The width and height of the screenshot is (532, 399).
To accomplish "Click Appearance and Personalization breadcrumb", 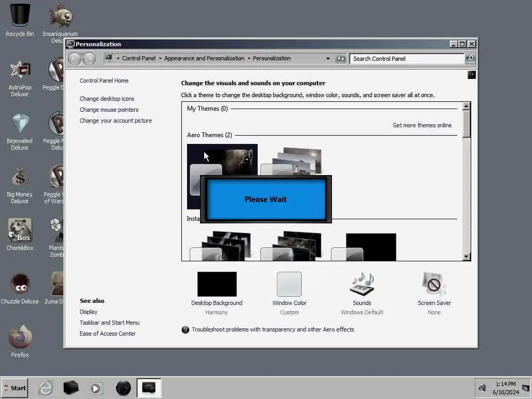I will 204,58.
